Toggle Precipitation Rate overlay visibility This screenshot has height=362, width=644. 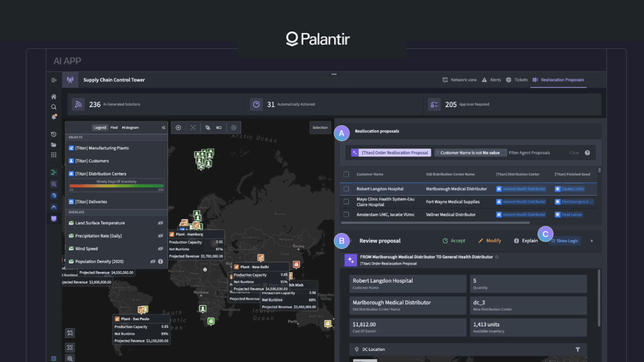(x=160, y=236)
